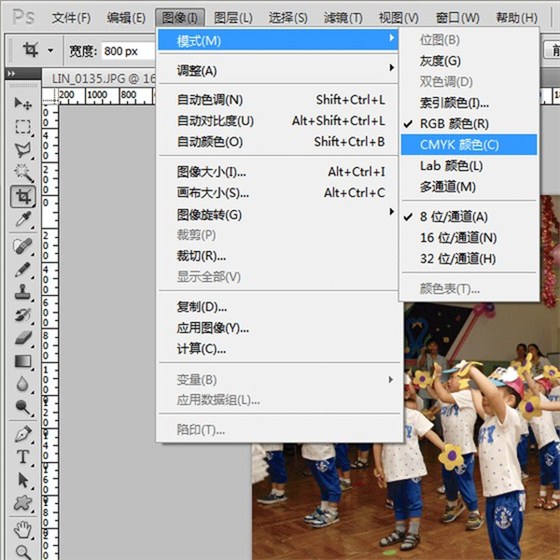Viewport: 560px width, 560px height.
Task: Select the Horizontal Type tool
Action: (23, 457)
